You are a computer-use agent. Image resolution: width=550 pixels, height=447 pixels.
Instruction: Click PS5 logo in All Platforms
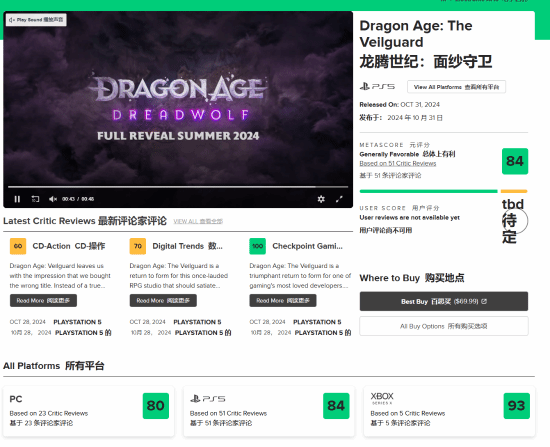(208, 399)
